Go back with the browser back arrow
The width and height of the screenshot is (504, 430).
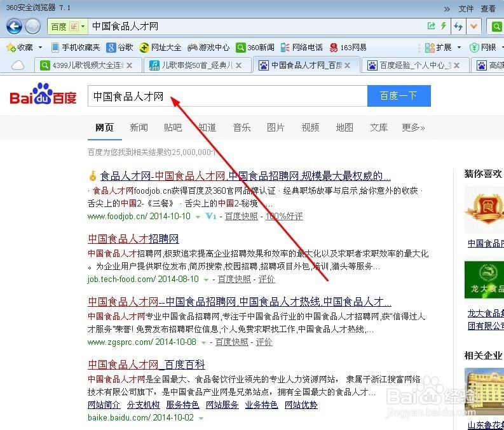tap(14, 26)
